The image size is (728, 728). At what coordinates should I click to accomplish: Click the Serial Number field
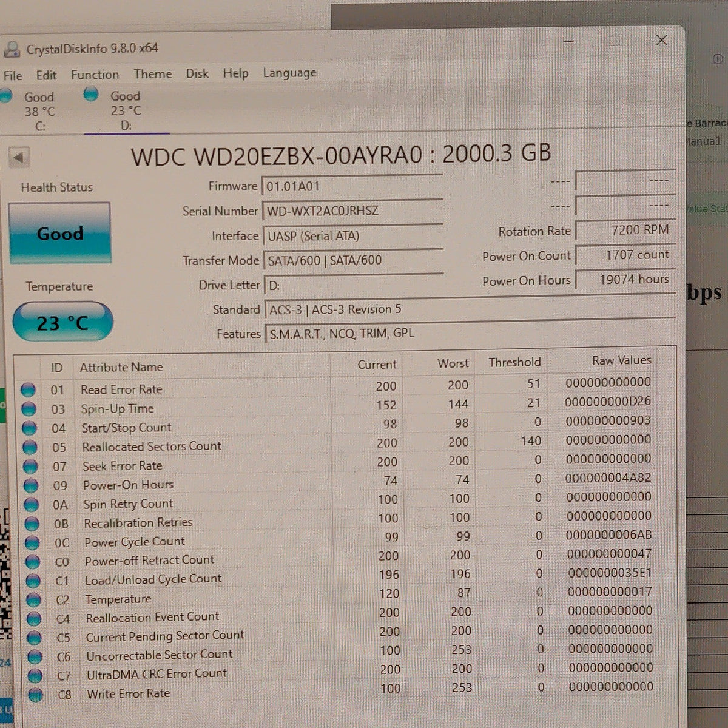point(352,211)
